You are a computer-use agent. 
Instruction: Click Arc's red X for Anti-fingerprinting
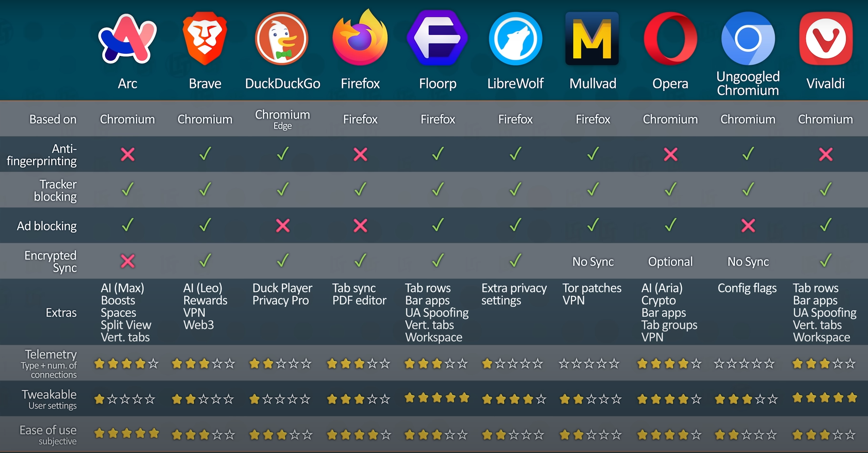pyautogui.click(x=127, y=154)
